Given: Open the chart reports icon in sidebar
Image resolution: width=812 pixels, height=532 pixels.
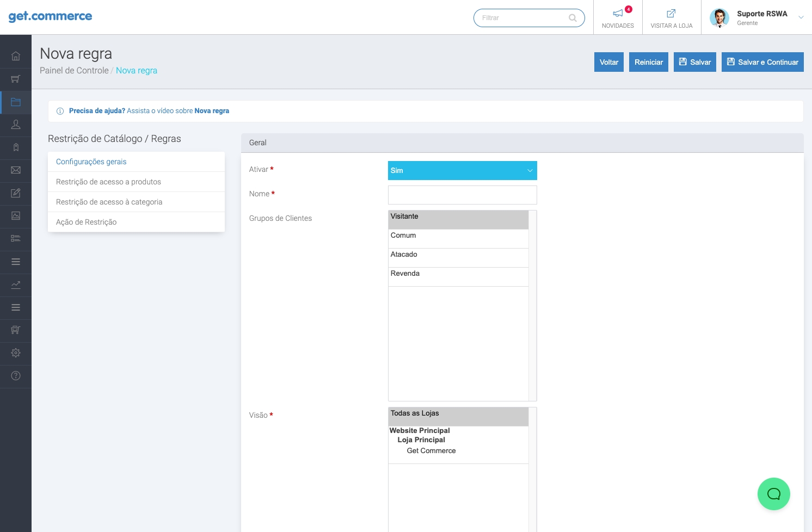Looking at the screenshot, I should 16,284.
